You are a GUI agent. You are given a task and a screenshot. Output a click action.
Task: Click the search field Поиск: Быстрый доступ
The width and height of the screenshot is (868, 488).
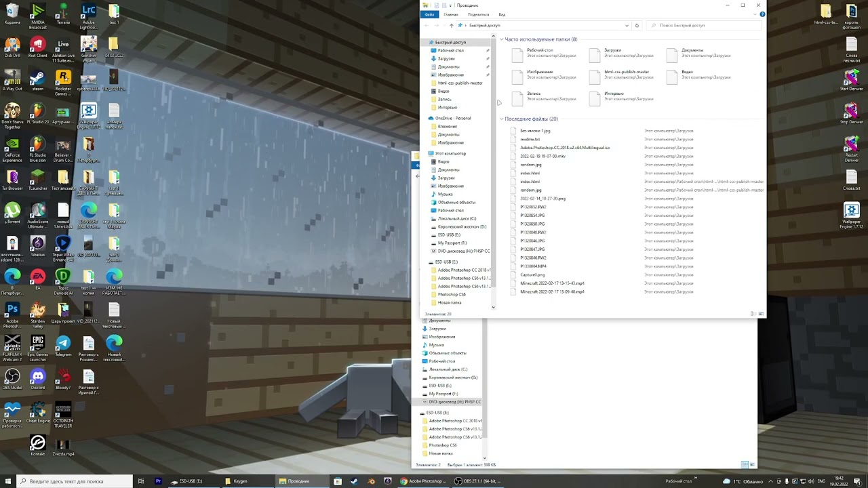(705, 25)
